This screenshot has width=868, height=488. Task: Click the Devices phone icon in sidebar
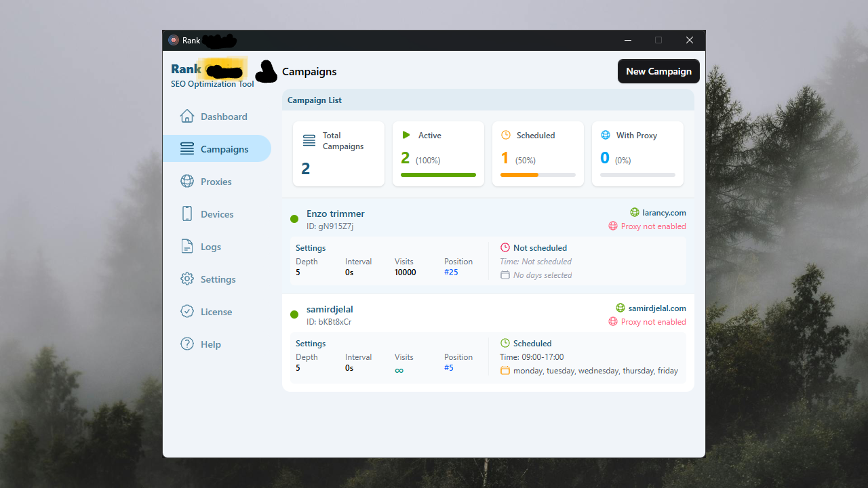187,214
